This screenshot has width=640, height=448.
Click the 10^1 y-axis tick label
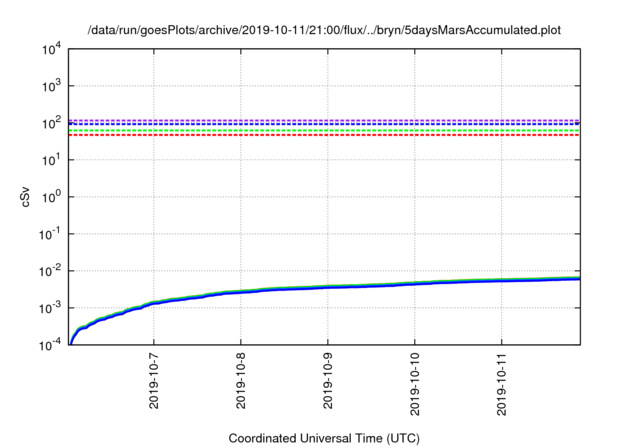point(52,160)
